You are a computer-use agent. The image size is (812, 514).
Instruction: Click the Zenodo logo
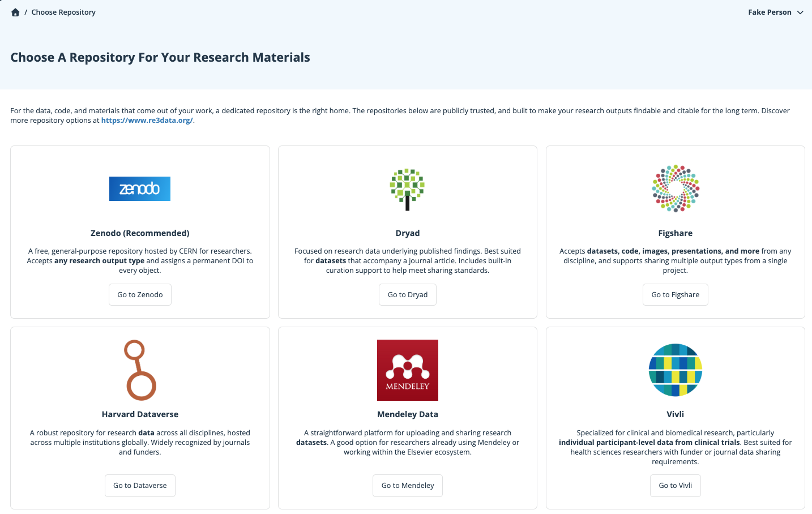click(x=140, y=189)
